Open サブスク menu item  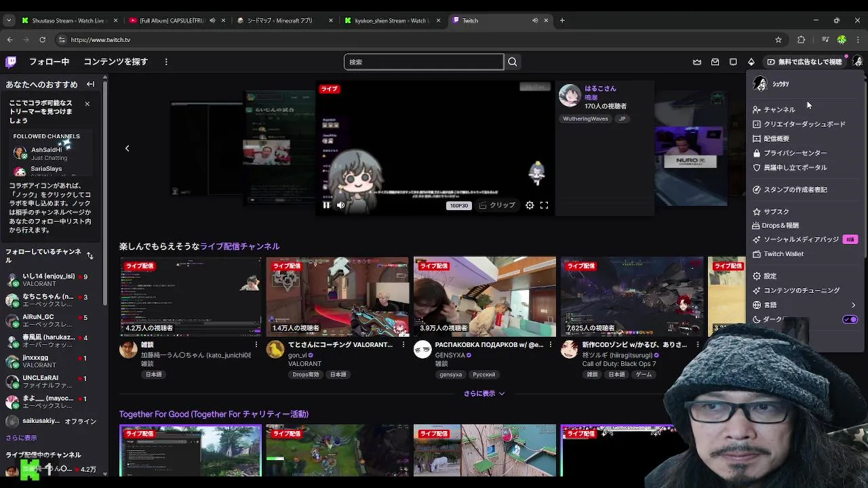tap(806, 211)
